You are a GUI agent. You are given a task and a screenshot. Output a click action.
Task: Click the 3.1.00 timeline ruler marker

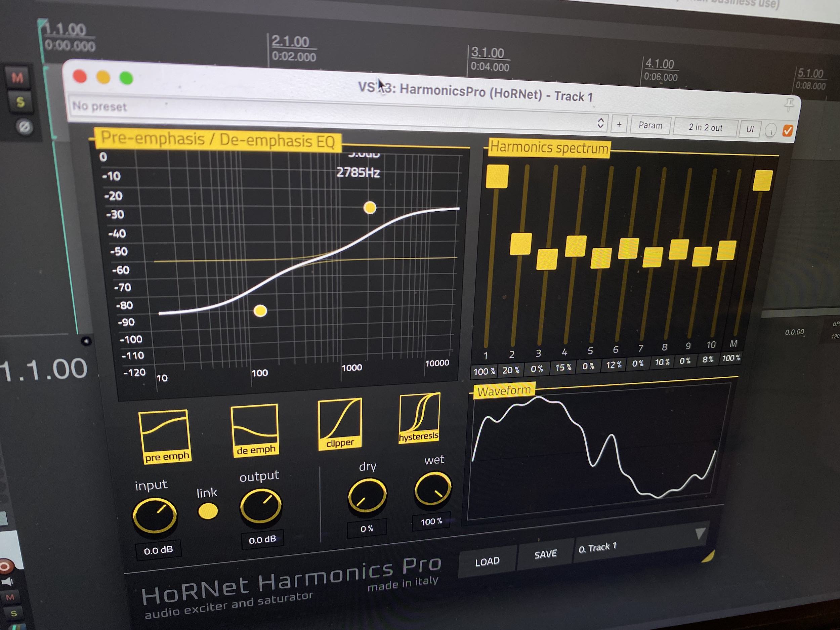tap(488, 53)
